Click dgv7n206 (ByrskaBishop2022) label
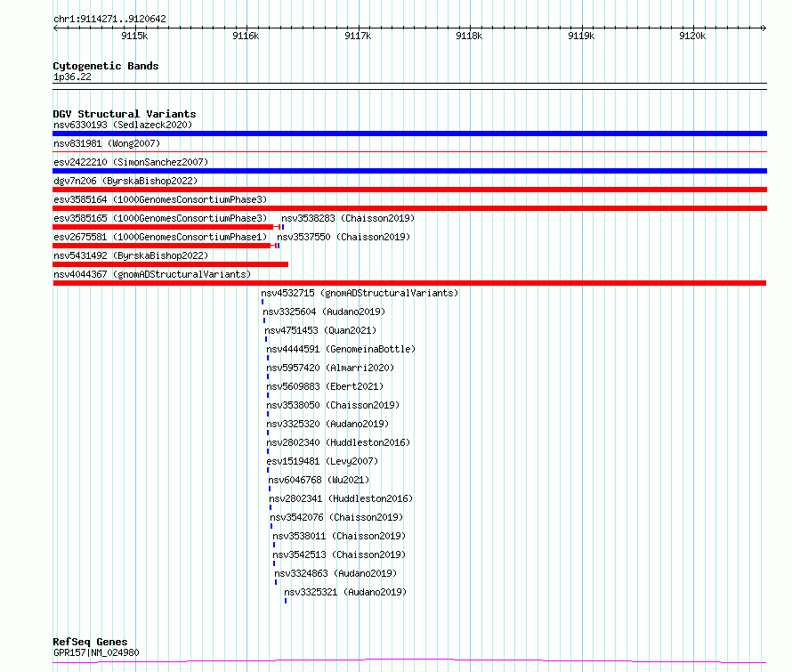 click(x=125, y=181)
